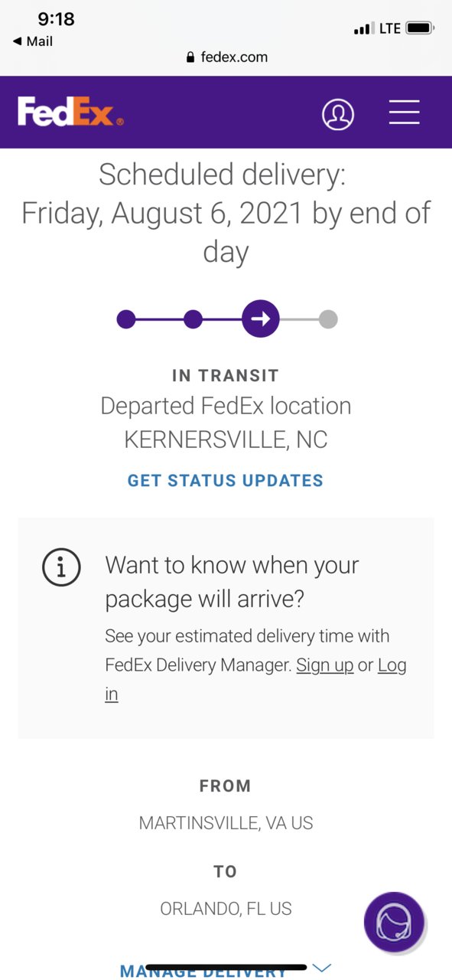Tap the fedex.com address bar

(226, 57)
